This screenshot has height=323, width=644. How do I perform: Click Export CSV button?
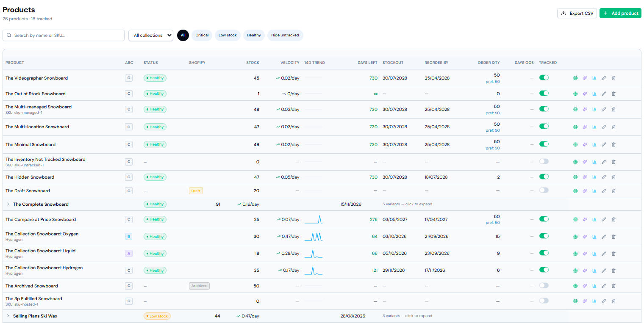click(x=577, y=13)
